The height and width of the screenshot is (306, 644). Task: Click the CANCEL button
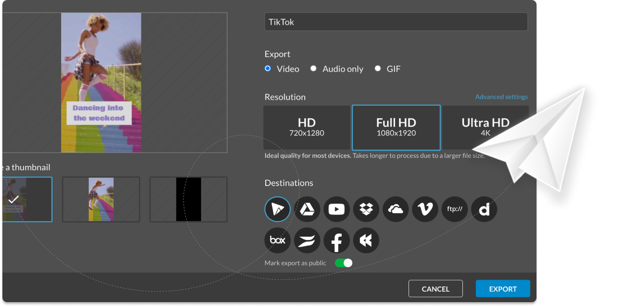pos(435,289)
